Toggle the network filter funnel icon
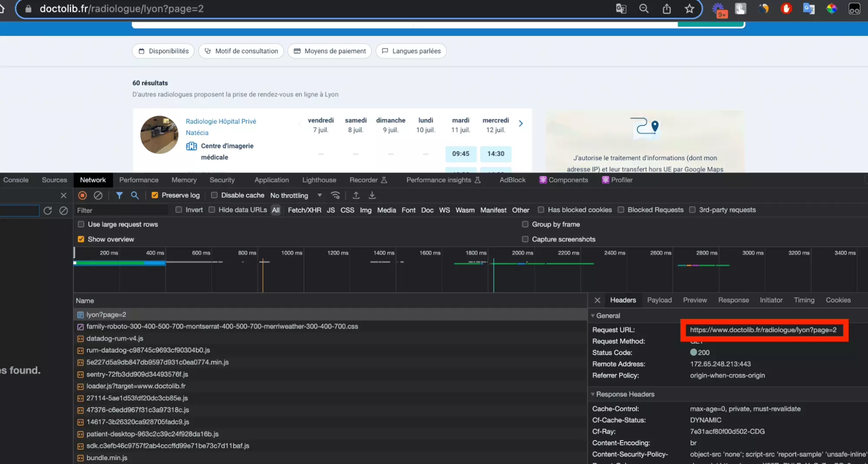Image resolution: width=868 pixels, height=464 pixels. [x=119, y=195]
